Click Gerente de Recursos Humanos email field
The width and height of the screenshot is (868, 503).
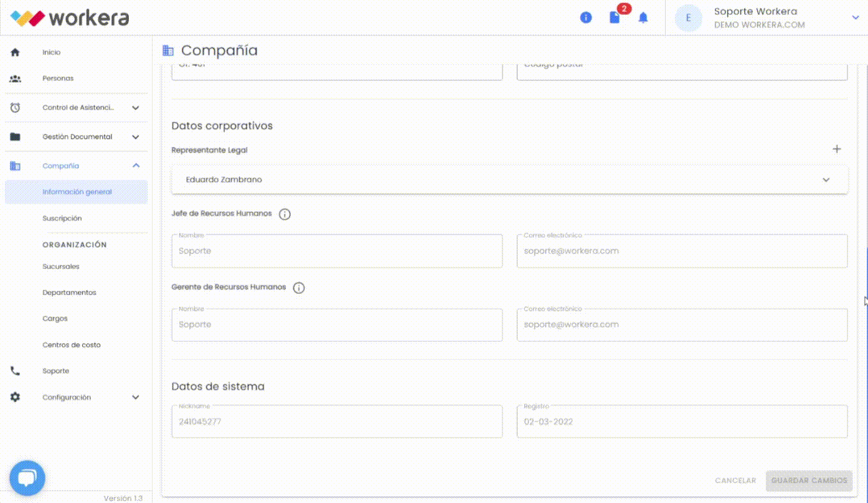click(682, 324)
